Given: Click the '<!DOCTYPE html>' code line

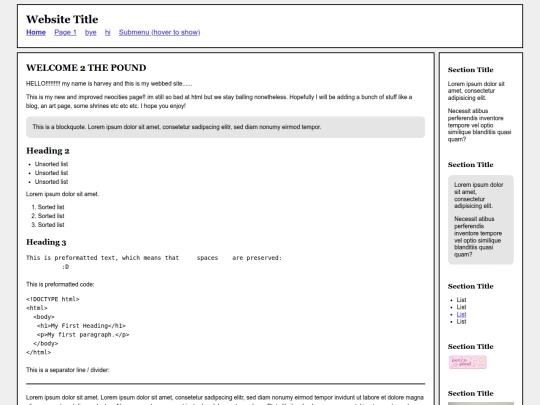Looking at the screenshot, I should coord(53,299).
